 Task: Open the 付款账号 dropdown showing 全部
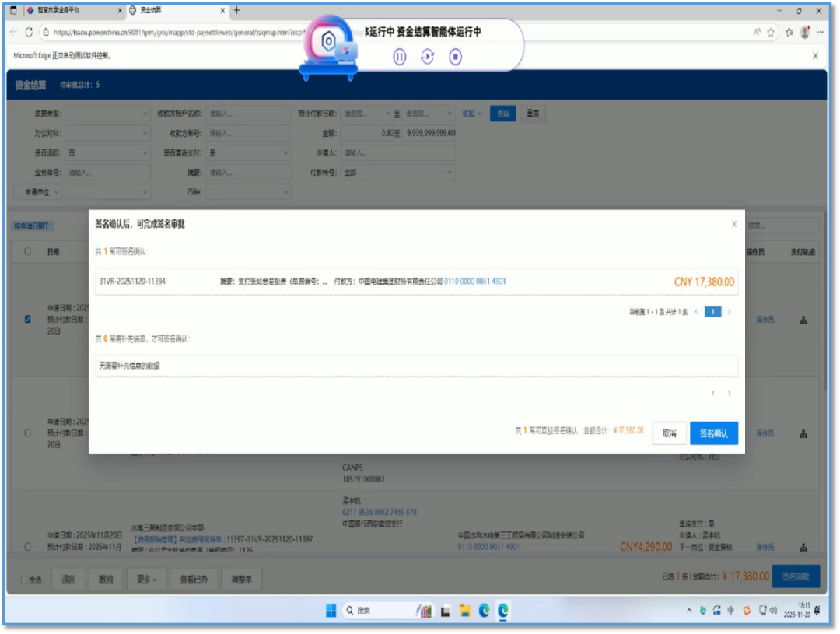397,173
